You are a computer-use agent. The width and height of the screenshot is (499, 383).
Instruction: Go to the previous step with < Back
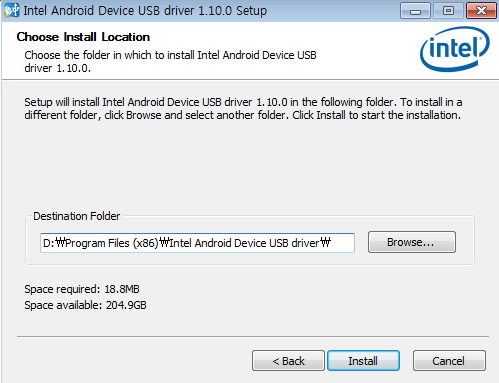[288, 361]
